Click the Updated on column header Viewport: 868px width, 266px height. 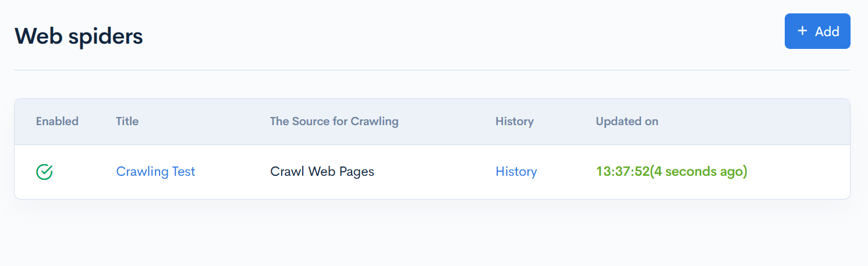627,122
